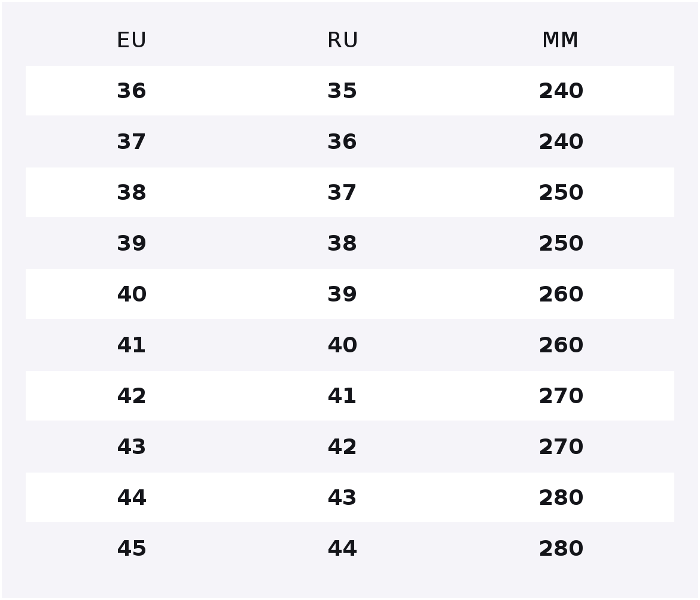Click the RU column header
700x600 pixels.
(342, 40)
